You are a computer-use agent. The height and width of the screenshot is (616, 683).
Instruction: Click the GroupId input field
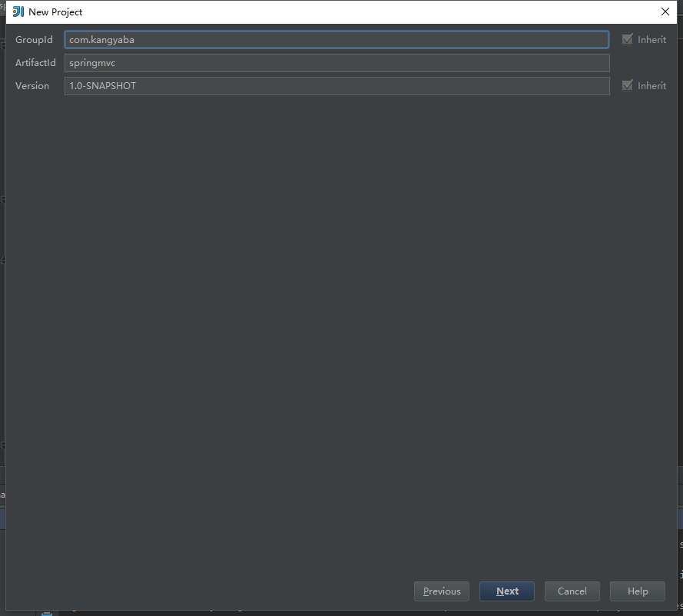pos(337,40)
